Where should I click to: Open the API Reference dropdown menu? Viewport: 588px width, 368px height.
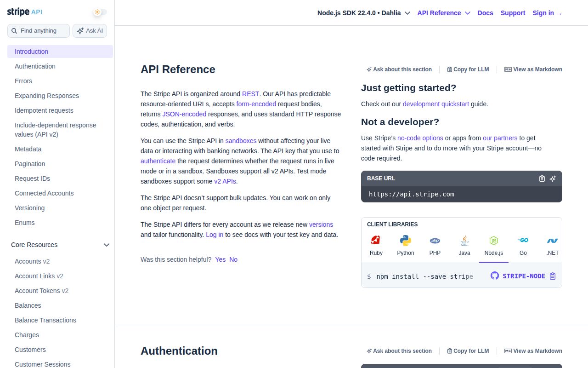point(444,13)
